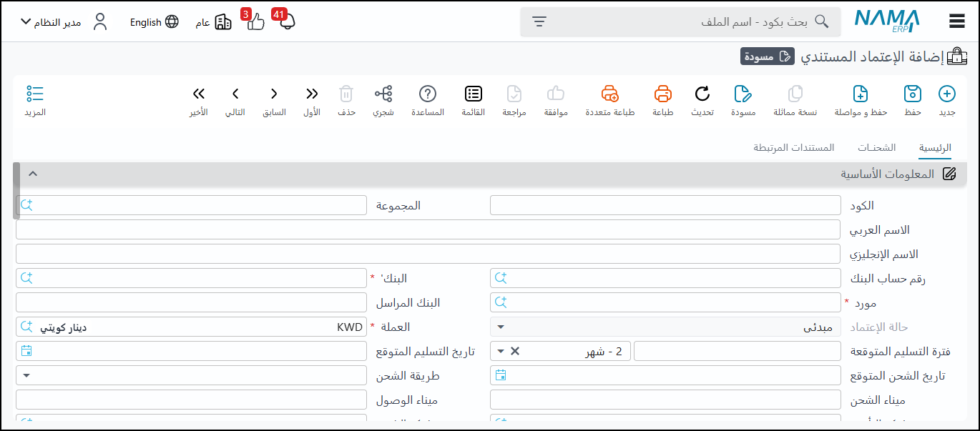The height and width of the screenshot is (431, 980).
Task: Switch to the Shipments (الشحنات) tab
Action: pos(876,148)
